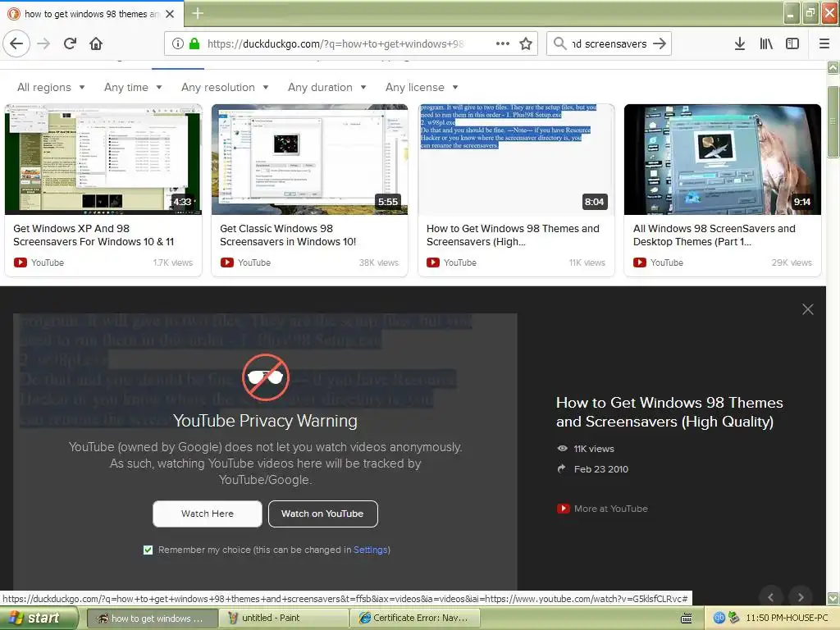The height and width of the screenshot is (630, 840).
Task: Click the forward navigation arrow
Action: 43,43
